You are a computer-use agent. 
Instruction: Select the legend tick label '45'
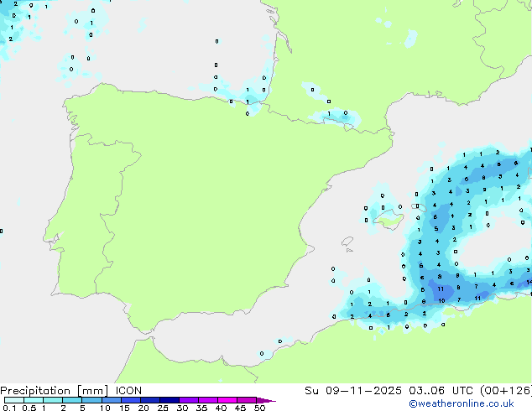240,408
